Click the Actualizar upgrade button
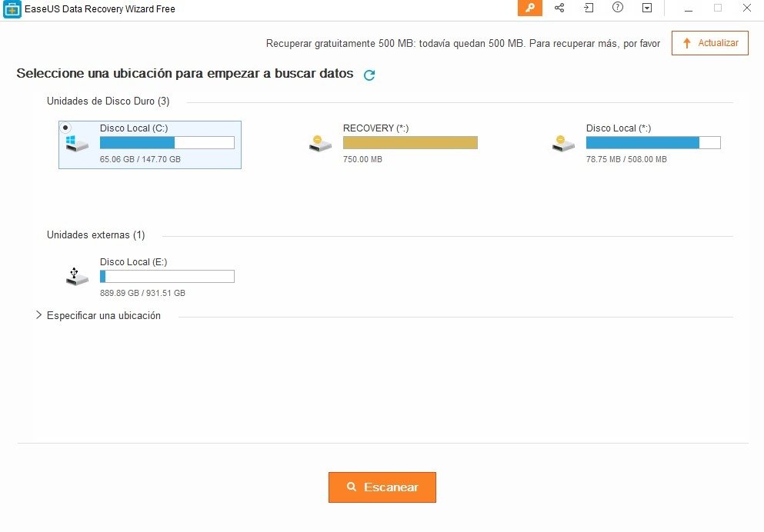Viewport: 764px width, 532px height. (x=710, y=43)
